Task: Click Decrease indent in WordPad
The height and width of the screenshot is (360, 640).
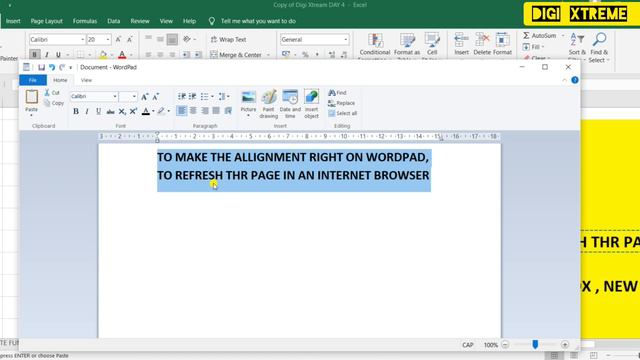Action: [182, 97]
